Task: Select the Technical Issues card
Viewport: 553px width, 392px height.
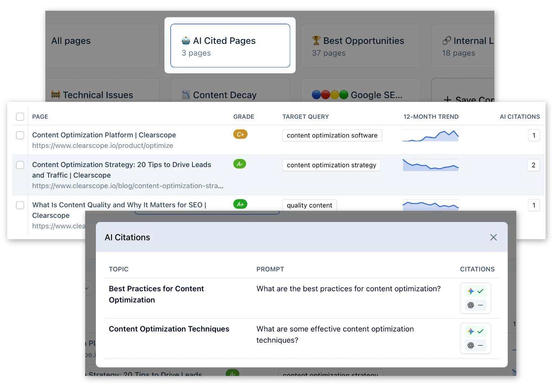Action: pyautogui.click(x=103, y=90)
